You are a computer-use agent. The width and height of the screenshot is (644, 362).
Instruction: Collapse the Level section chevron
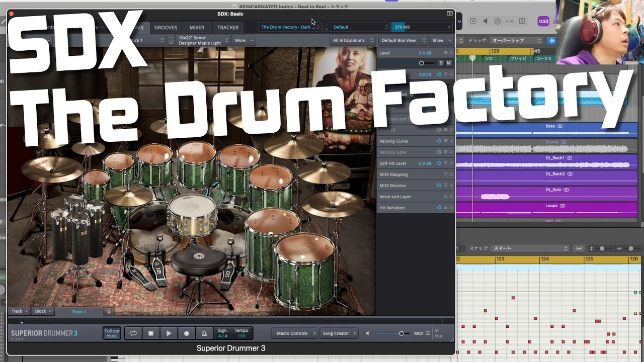[x=451, y=53]
